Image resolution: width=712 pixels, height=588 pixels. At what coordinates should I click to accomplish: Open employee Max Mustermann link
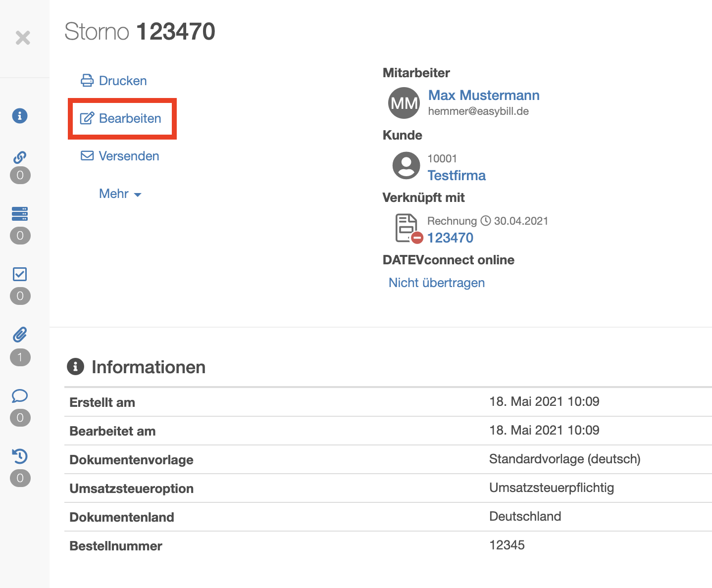[483, 95]
